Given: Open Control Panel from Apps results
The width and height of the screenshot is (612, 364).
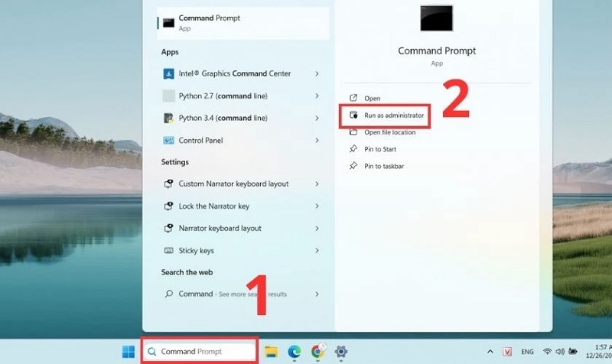Looking at the screenshot, I should (x=201, y=141).
